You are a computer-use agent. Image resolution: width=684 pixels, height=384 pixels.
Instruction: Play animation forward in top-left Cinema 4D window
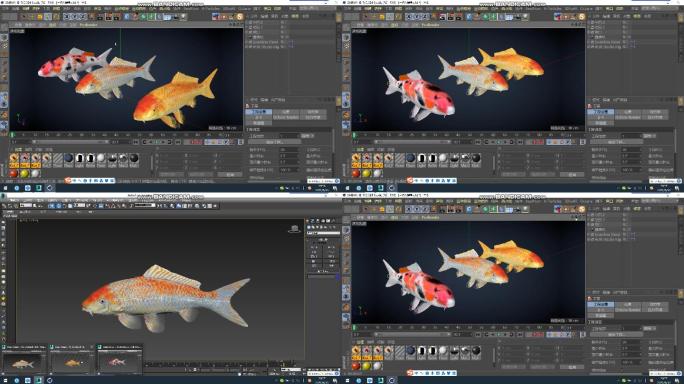point(157,142)
